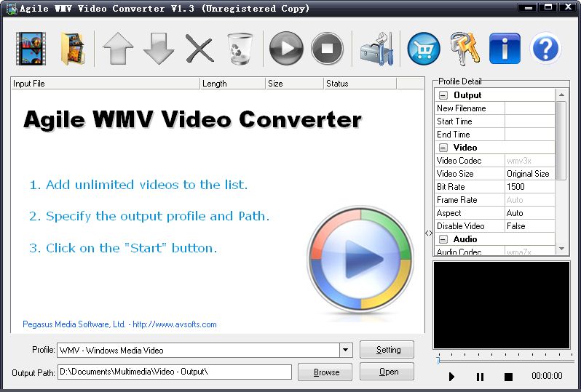Remove selected file using X icon
581x392 pixels.
[199, 49]
